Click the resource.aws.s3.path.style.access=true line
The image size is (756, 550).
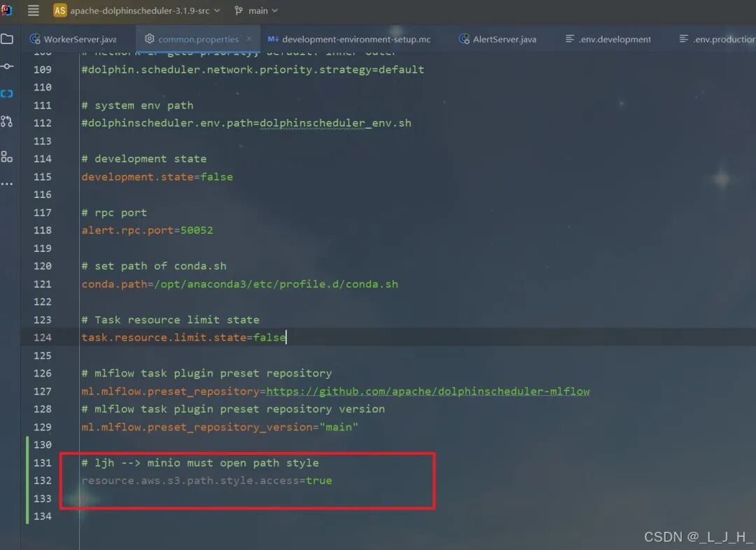click(x=206, y=481)
